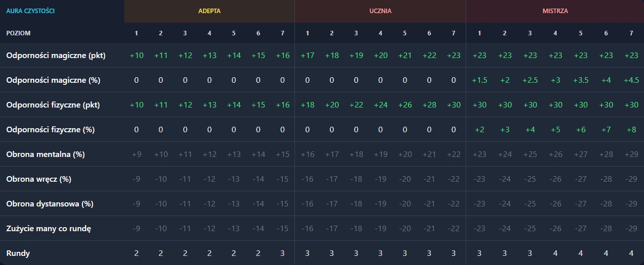The width and height of the screenshot is (644, 265).
Task: Select the UCZNIA column group header
Action: coord(380,11)
